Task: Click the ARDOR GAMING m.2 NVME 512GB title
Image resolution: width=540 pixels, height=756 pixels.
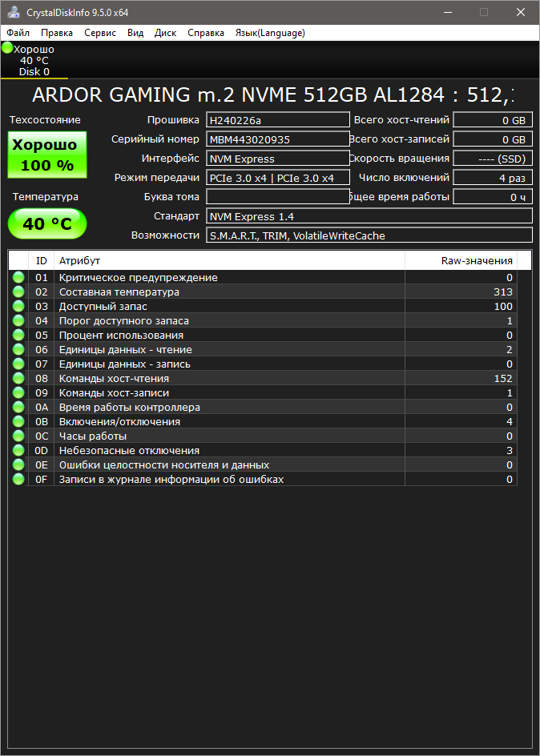Action: point(273,95)
